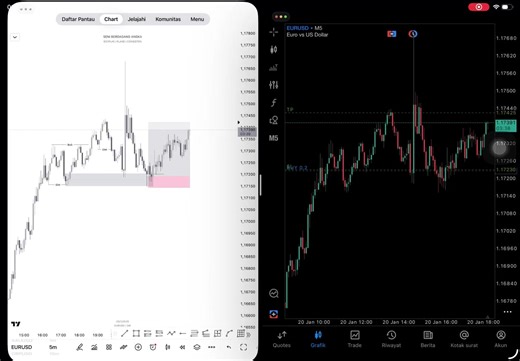Screen dimensions: 520x361
Task: Select the table grid drawing tool
Action: tap(241, 333)
